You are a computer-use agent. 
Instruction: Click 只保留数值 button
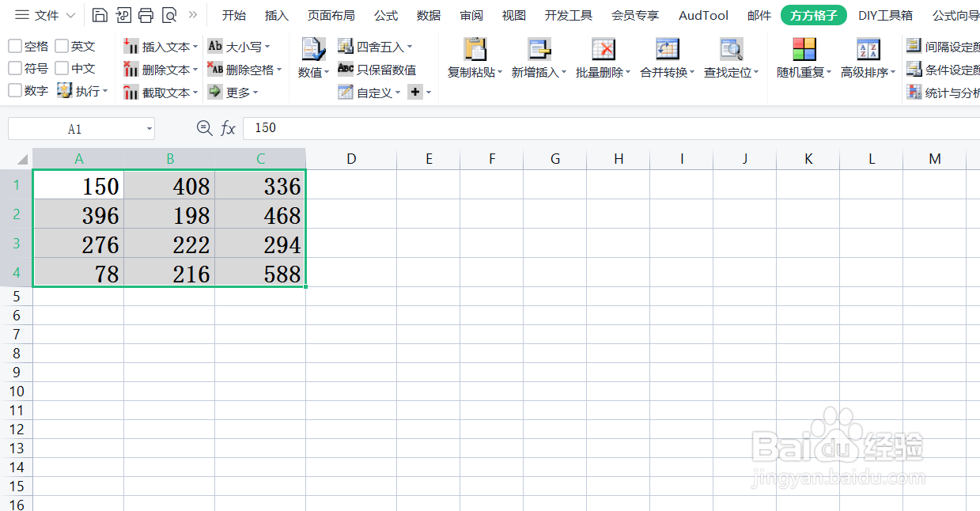pyautogui.click(x=376, y=70)
